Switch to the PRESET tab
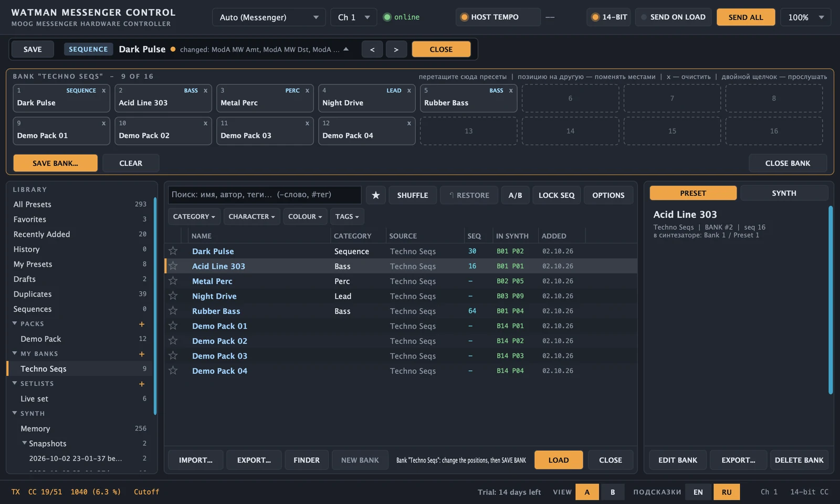 pyautogui.click(x=693, y=193)
